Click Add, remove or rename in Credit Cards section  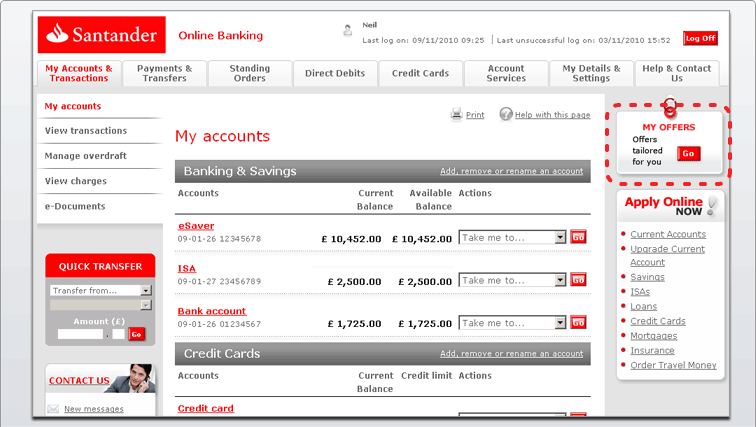pos(511,354)
